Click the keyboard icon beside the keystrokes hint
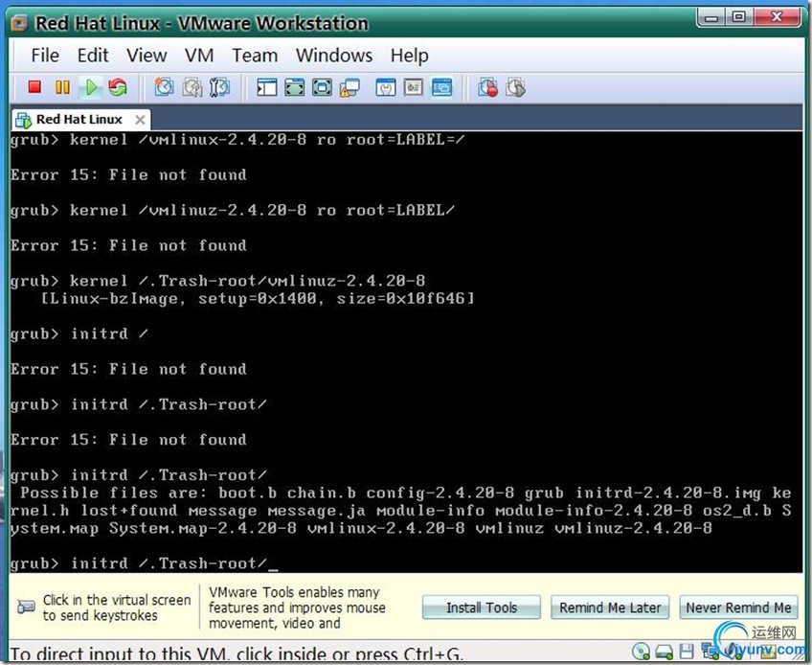The height and width of the screenshot is (665, 812). point(26,607)
